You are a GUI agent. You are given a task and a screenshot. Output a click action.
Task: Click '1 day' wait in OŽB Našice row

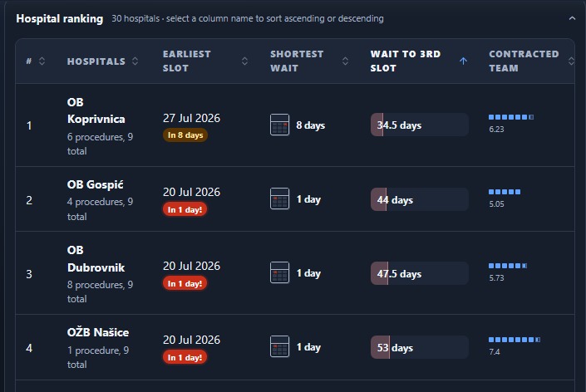point(308,347)
